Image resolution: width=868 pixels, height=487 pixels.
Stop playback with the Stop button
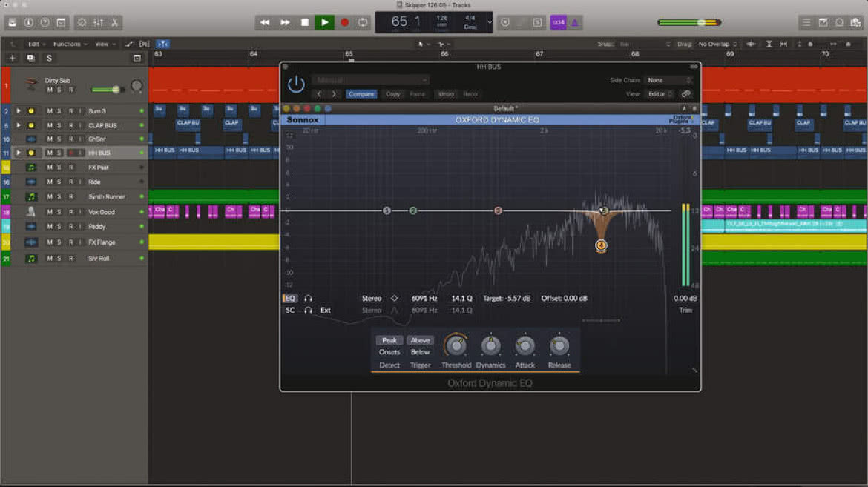pyautogui.click(x=304, y=23)
